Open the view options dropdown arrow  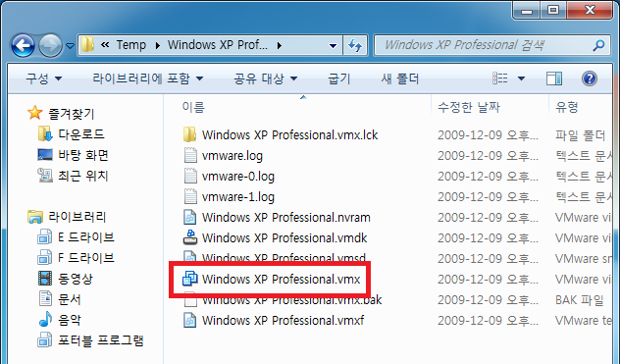[x=522, y=78]
